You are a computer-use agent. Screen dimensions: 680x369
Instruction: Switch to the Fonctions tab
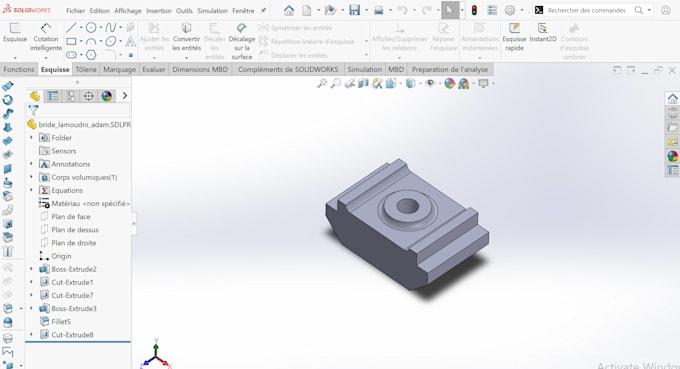(x=19, y=69)
